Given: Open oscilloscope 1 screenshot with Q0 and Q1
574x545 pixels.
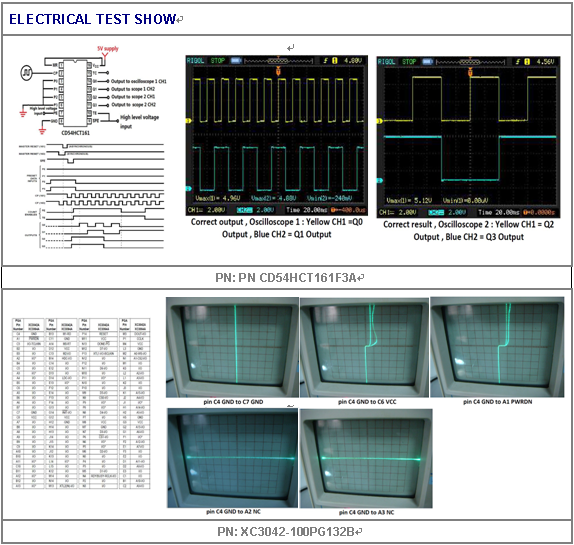Looking at the screenshot, I should [x=276, y=135].
